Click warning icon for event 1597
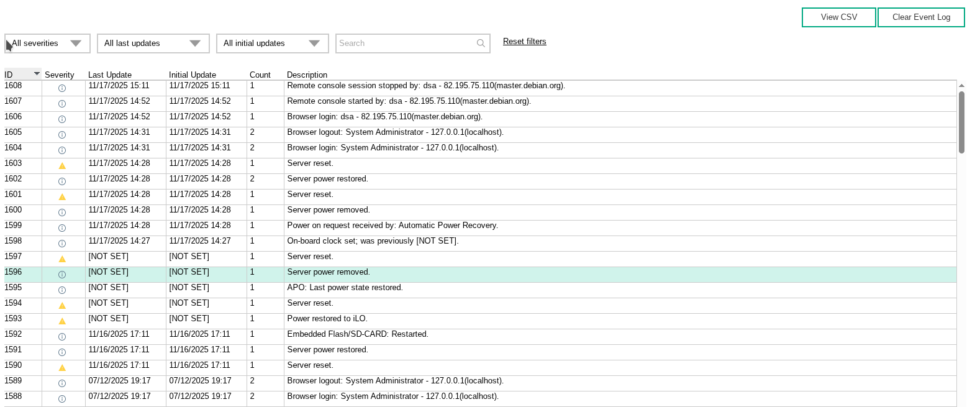The image size is (980, 407). click(62, 259)
